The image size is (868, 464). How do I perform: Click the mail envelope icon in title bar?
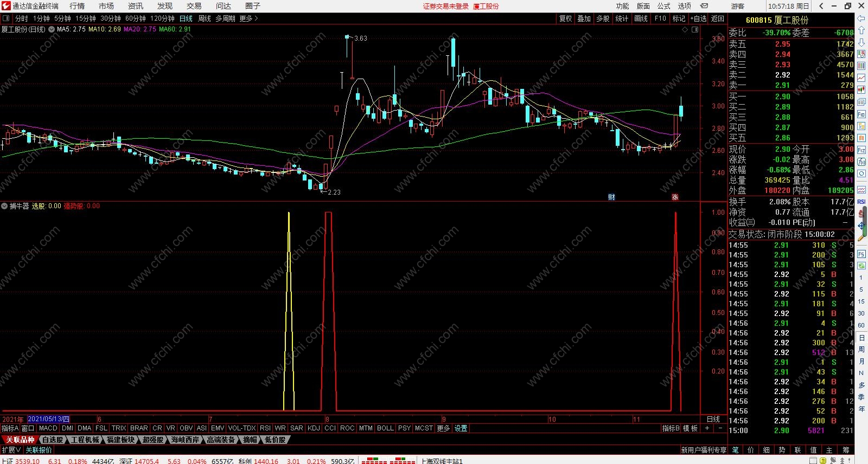(704, 6)
